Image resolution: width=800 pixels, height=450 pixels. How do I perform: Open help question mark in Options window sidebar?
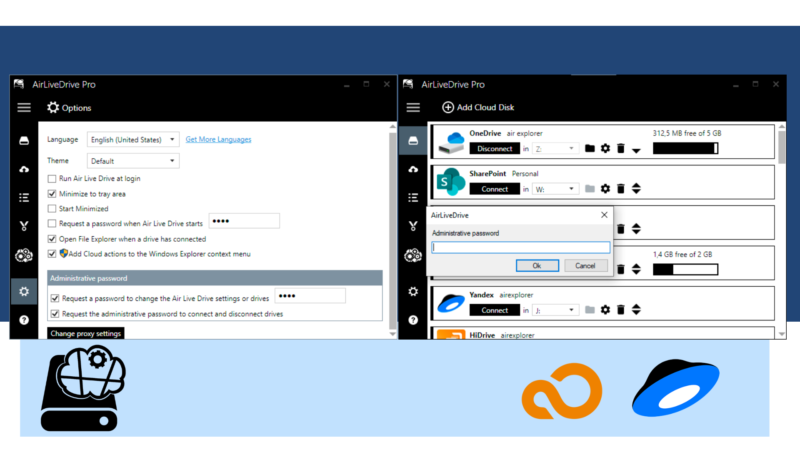point(24,320)
